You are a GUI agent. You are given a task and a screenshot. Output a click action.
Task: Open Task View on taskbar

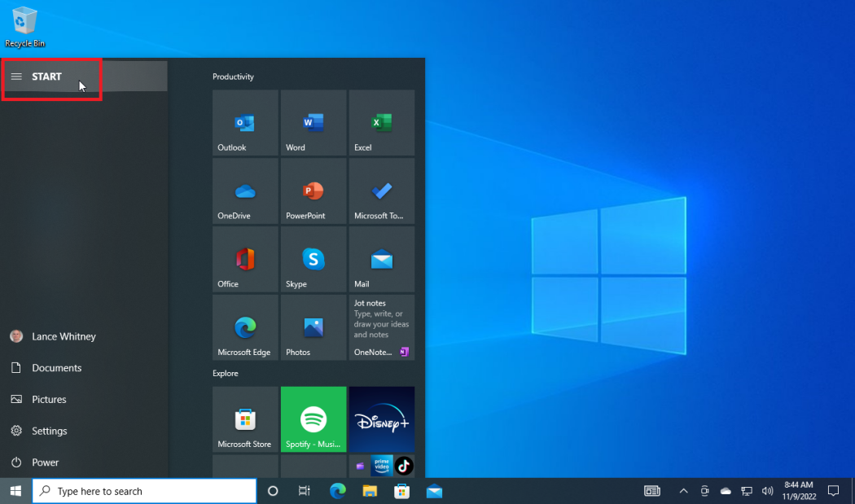click(x=305, y=491)
